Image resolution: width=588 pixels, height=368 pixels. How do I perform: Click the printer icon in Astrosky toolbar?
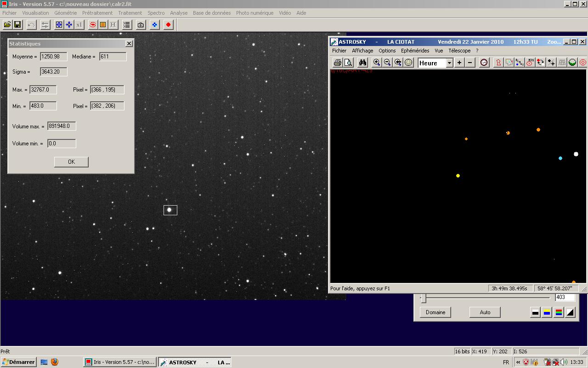tap(338, 63)
